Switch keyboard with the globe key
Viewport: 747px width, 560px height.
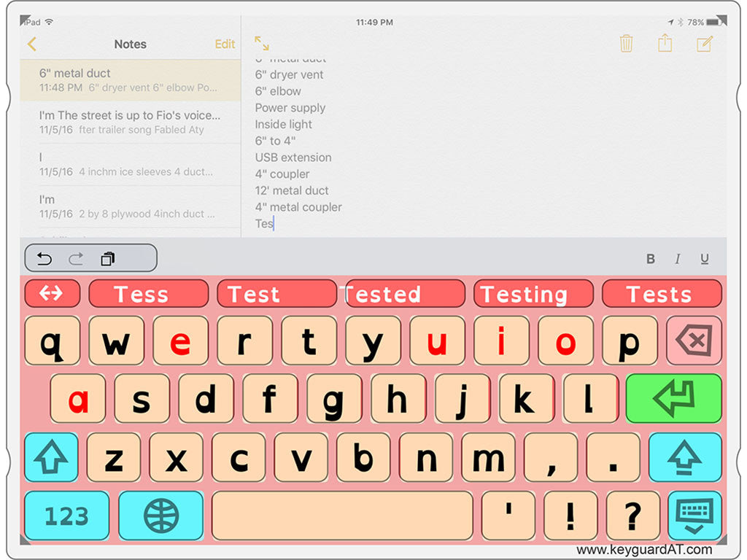pyautogui.click(x=160, y=516)
